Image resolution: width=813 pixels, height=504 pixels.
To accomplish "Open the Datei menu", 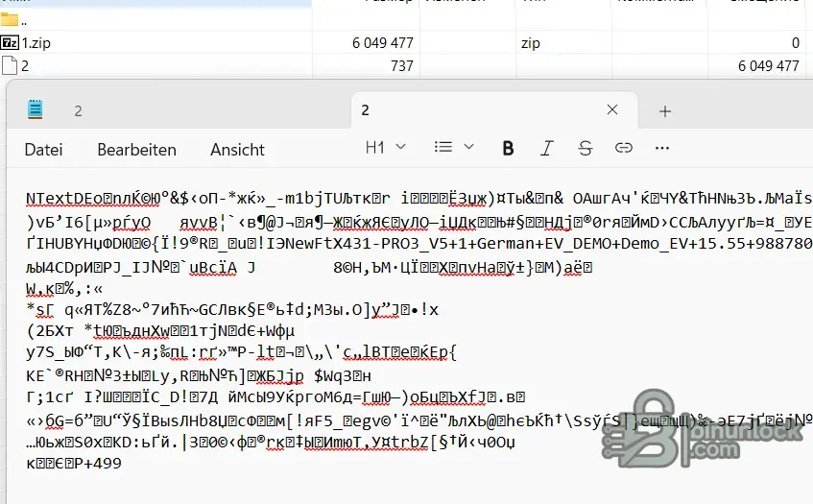I will coord(43,150).
